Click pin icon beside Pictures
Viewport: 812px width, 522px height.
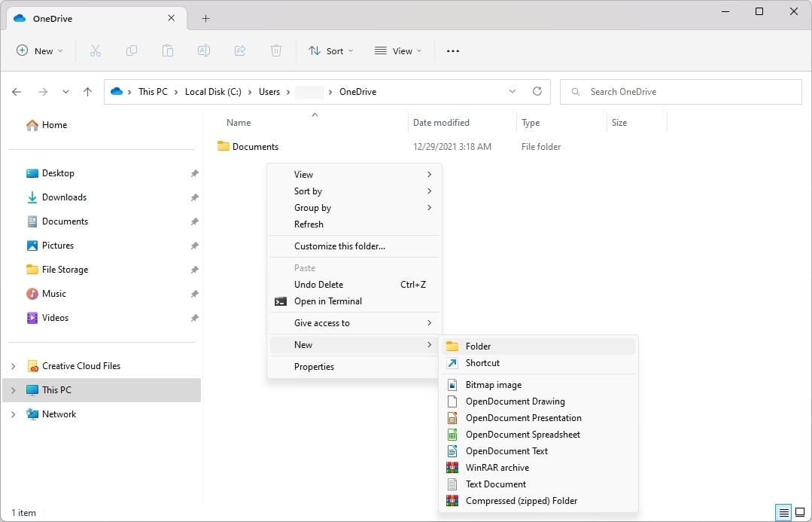coord(194,246)
